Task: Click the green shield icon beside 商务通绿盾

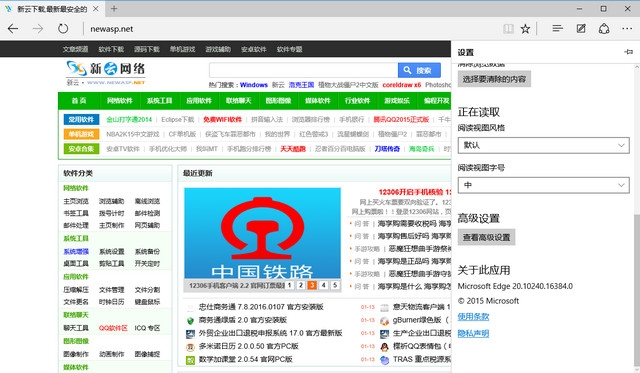Action: coord(190,320)
